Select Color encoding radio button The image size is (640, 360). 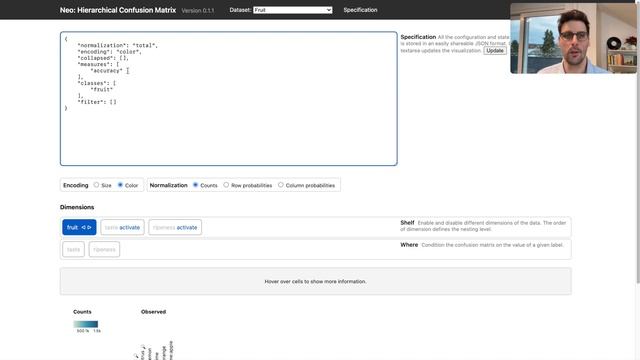(x=120, y=185)
